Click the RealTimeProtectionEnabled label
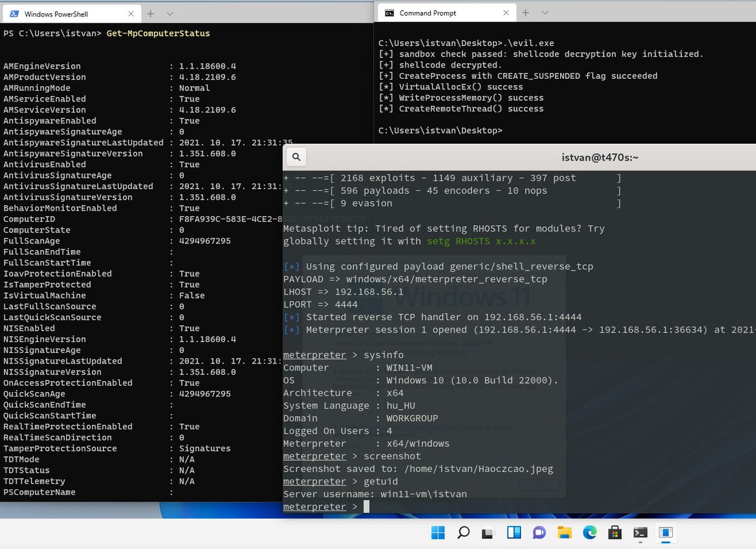The width and height of the screenshot is (756, 549). point(68,427)
